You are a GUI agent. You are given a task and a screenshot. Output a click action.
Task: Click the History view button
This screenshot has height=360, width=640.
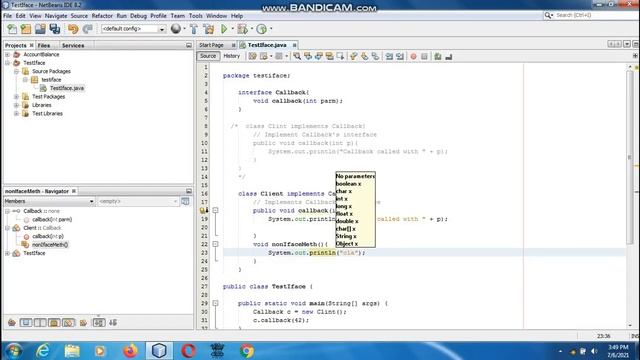click(231, 56)
